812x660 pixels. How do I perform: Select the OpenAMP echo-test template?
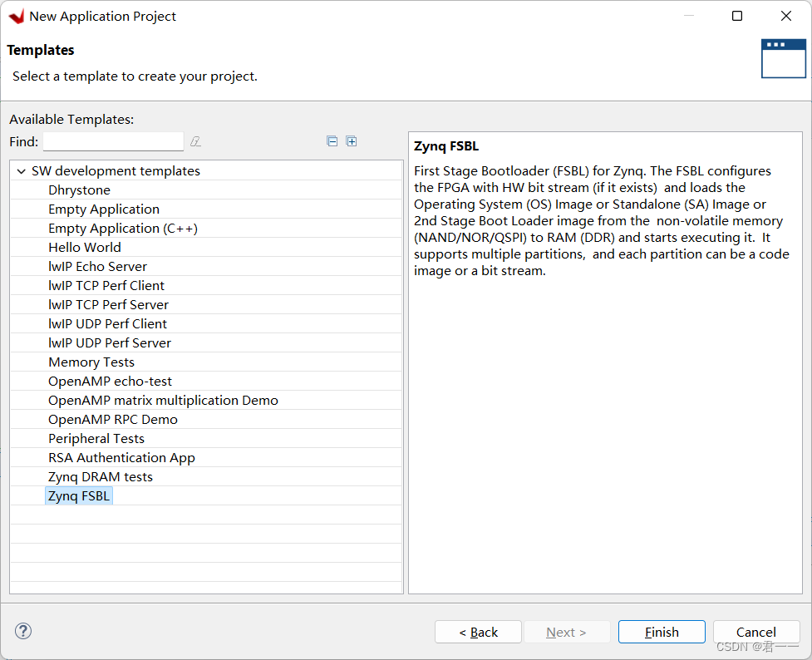coord(111,382)
